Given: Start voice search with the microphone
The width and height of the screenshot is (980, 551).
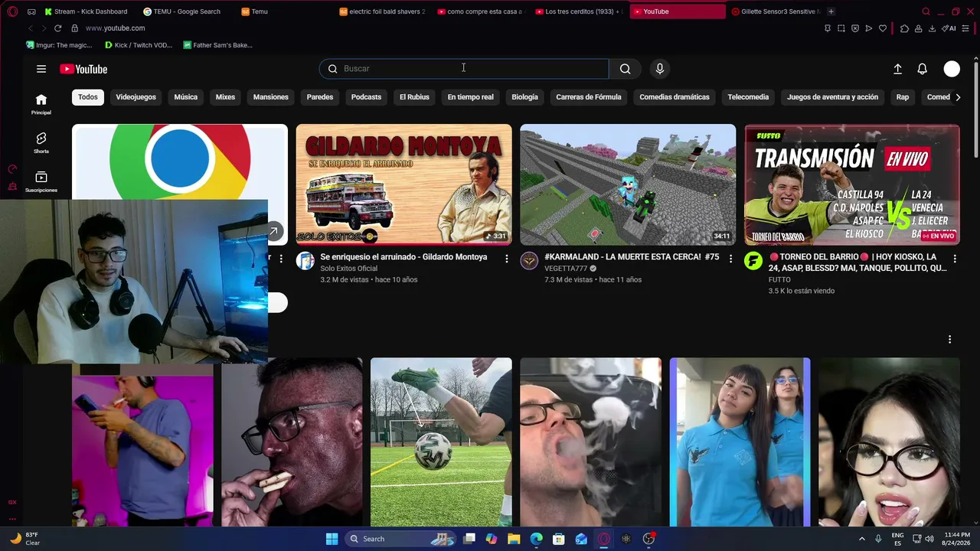Looking at the screenshot, I should tap(660, 69).
